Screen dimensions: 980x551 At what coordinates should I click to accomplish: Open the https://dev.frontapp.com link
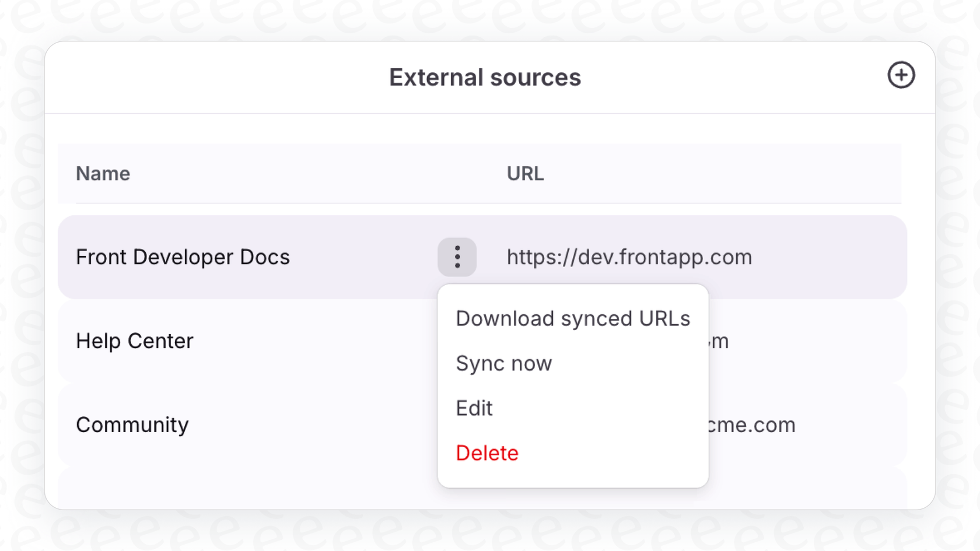[x=629, y=257]
